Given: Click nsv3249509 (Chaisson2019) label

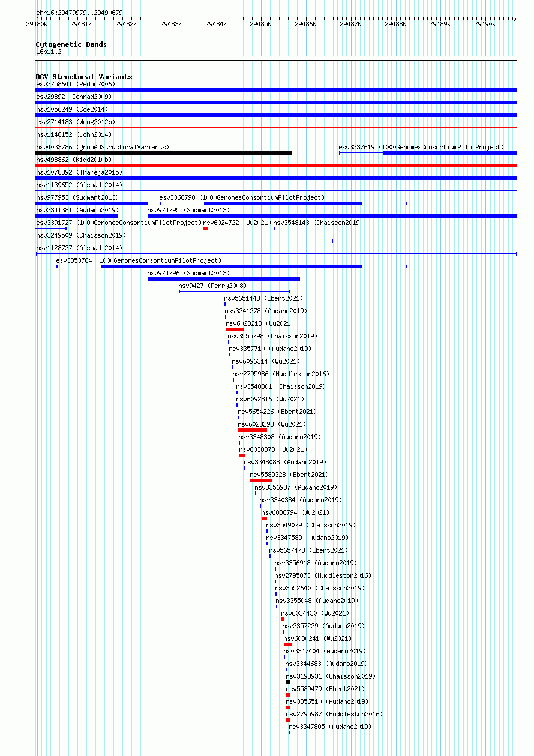Looking at the screenshot, I should point(81,235).
